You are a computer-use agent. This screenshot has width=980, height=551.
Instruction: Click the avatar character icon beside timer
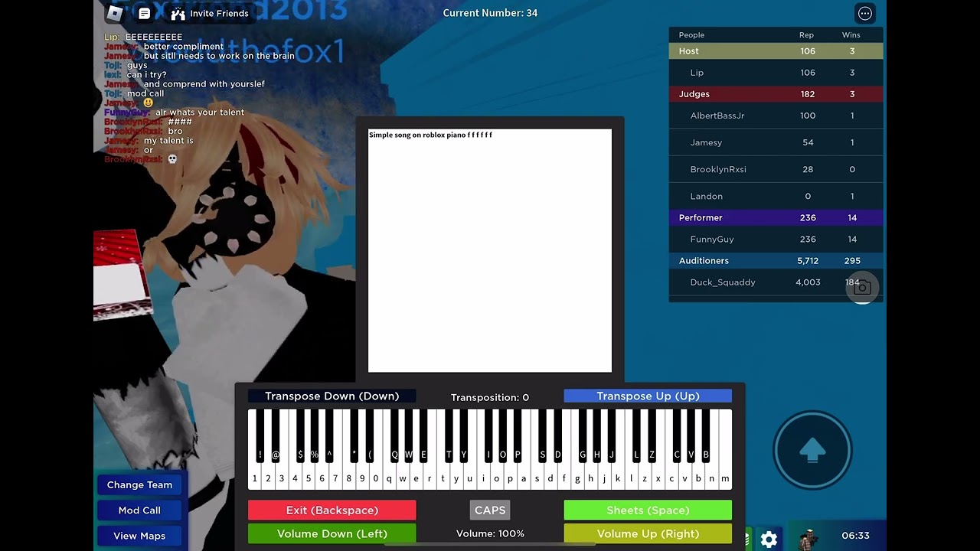(x=807, y=538)
